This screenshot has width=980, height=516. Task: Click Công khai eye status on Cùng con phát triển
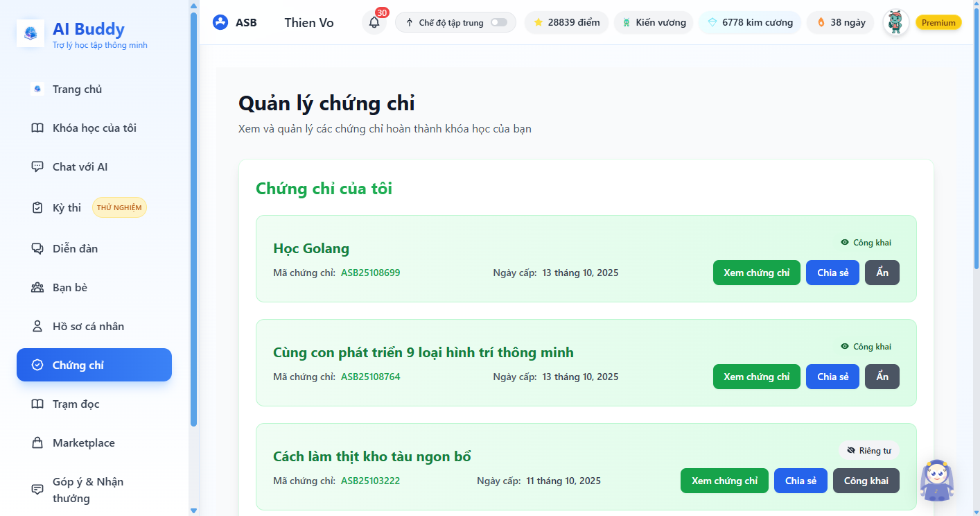[x=866, y=347]
